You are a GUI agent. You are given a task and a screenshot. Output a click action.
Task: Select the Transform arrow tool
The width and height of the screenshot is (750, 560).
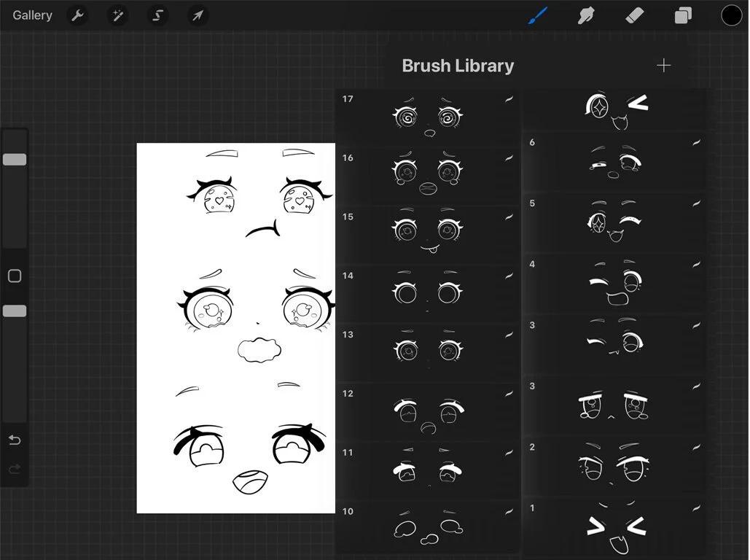pos(198,16)
